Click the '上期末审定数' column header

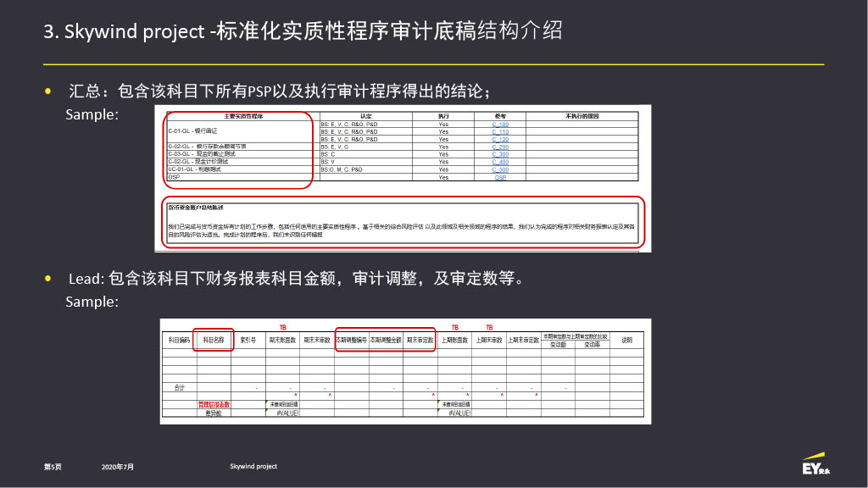[523, 341]
